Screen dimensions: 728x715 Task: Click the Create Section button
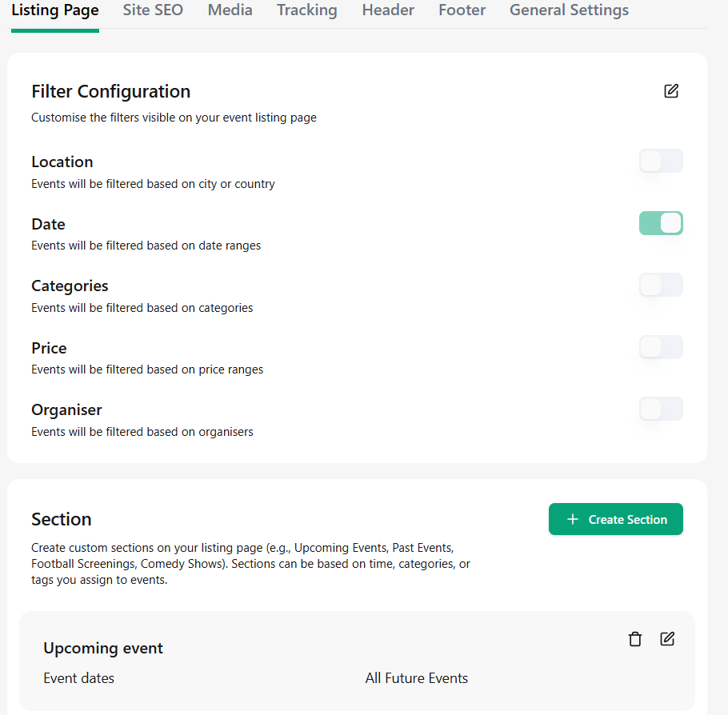click(x=616, y=519)
